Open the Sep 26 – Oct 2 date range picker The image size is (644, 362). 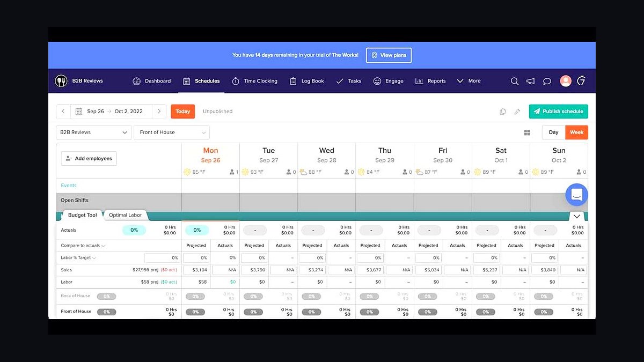pos(112,112)
